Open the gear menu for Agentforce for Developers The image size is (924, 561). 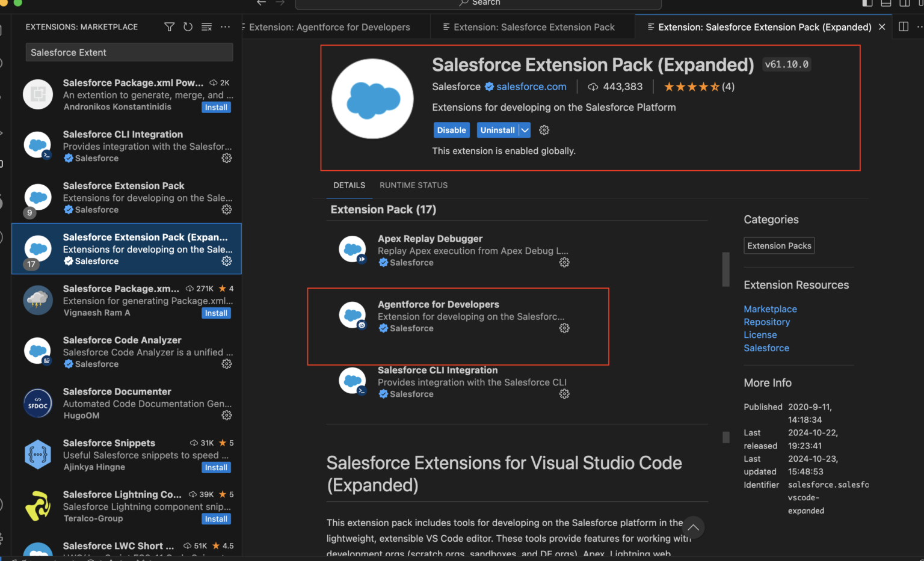click(x=564, y=328)
